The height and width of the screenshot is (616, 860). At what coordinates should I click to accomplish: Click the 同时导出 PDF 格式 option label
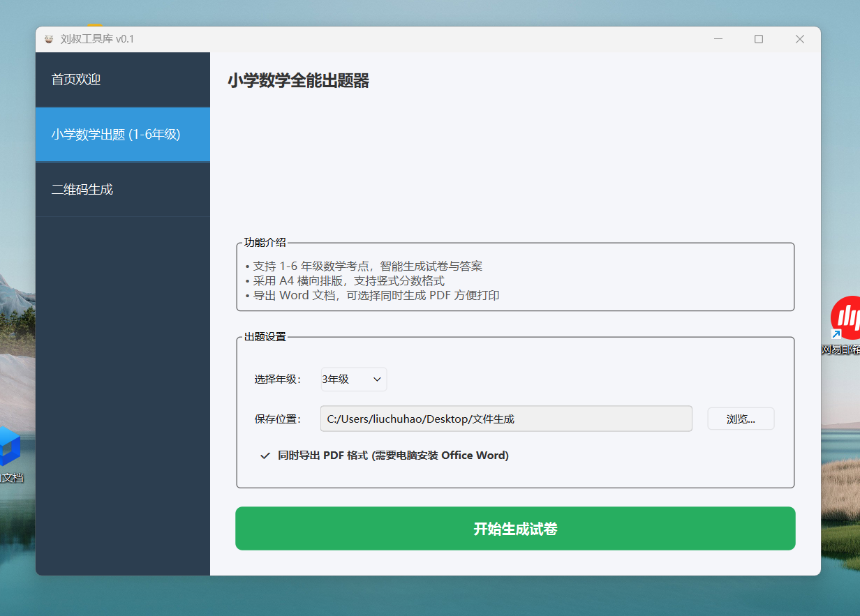click(393, 456)
